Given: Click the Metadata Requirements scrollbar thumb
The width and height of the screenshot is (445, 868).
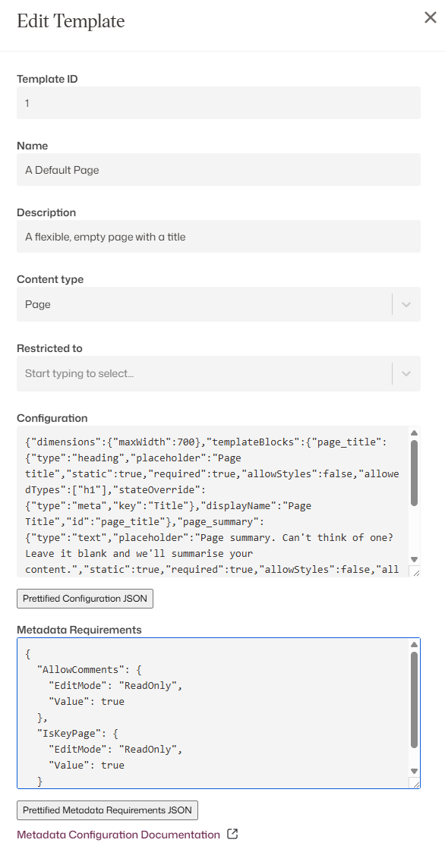Looking at the screenshot, I should 414,700.
